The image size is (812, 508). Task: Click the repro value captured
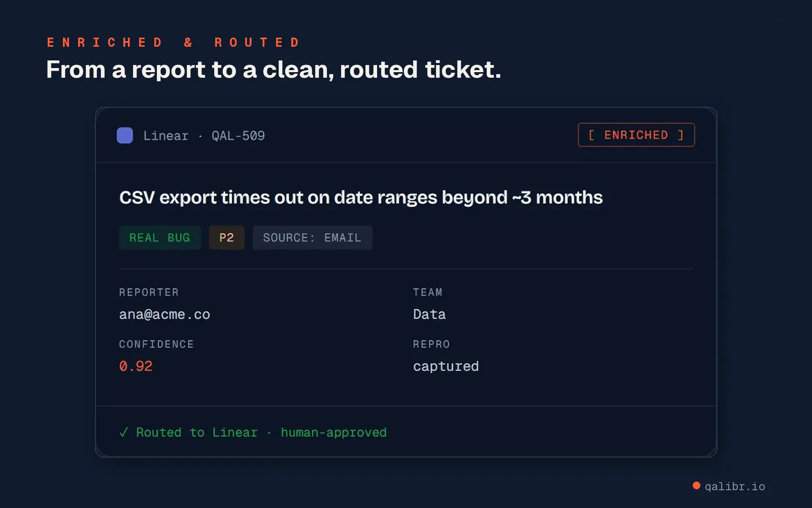click(446, 367)
